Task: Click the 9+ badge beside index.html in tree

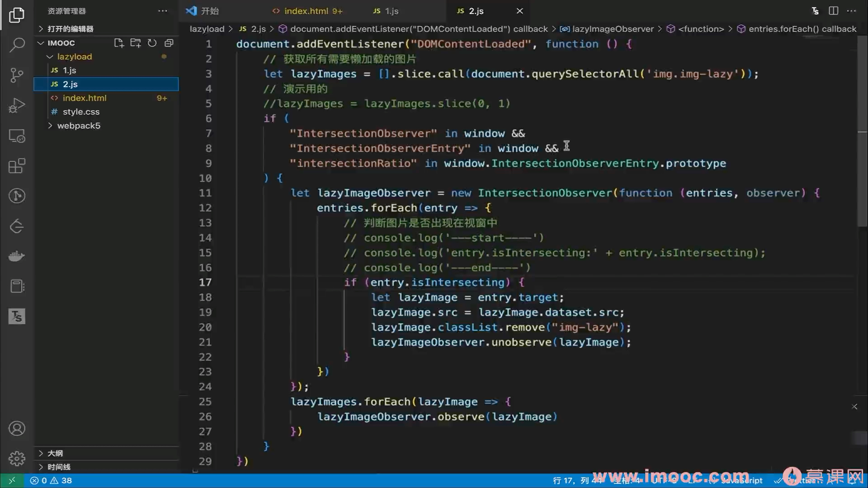Action: point(162,98)
